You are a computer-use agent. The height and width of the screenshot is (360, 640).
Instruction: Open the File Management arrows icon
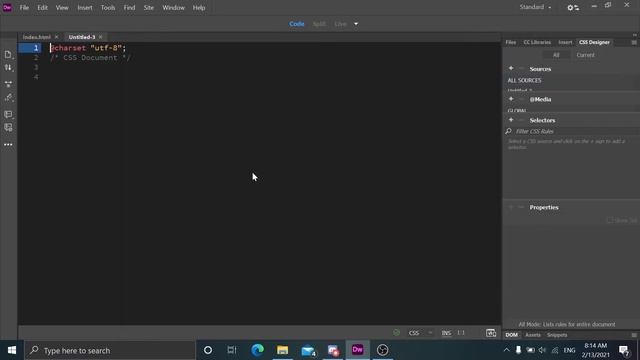point(8,68)
